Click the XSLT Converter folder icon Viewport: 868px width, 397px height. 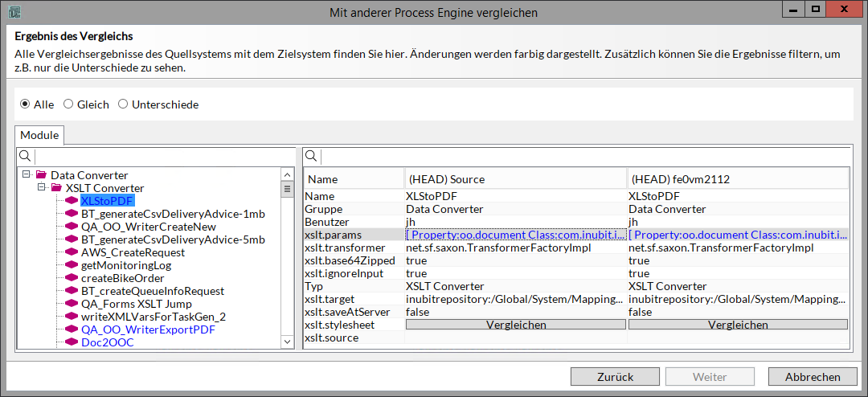(55, 188)
